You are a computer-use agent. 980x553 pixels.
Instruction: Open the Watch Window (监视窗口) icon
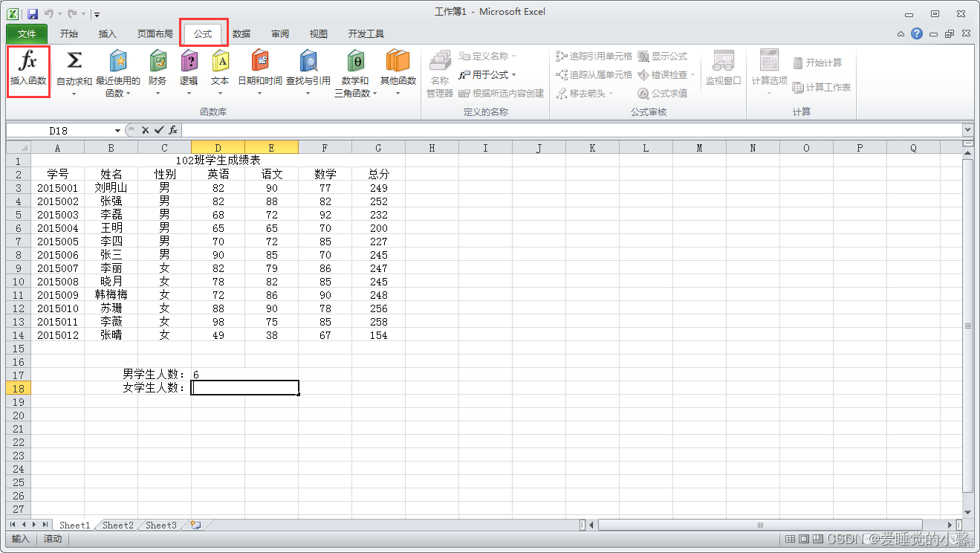[723, 61]
